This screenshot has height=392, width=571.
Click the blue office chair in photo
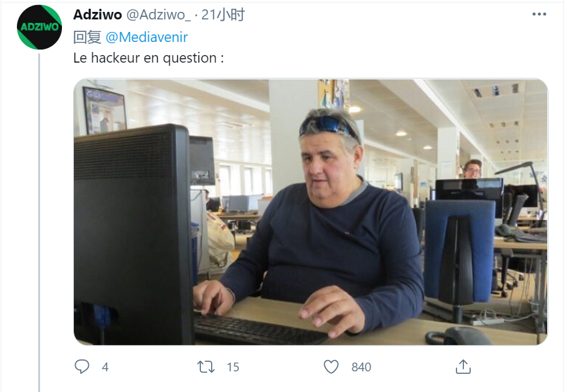tap(460, 251)
